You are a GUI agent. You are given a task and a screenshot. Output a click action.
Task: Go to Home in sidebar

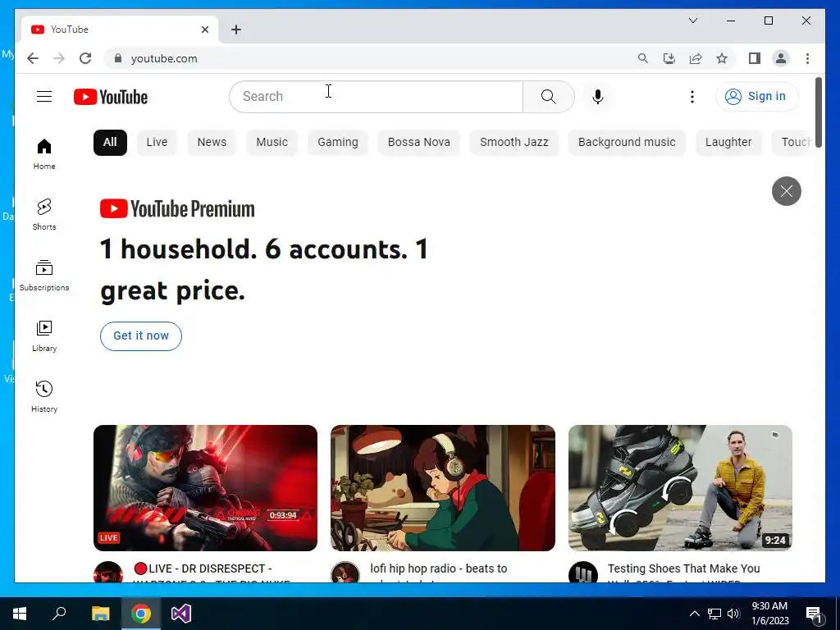[44, 153]
